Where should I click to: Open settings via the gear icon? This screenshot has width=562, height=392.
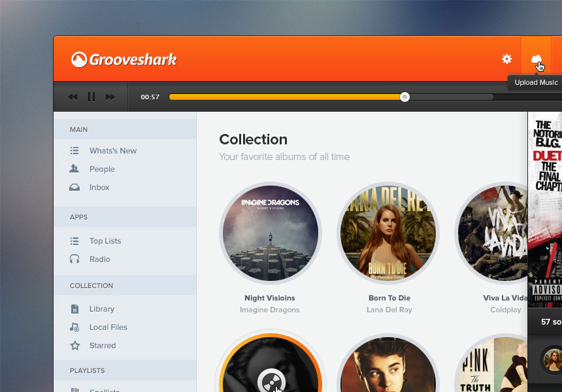(x=506, y=59)
